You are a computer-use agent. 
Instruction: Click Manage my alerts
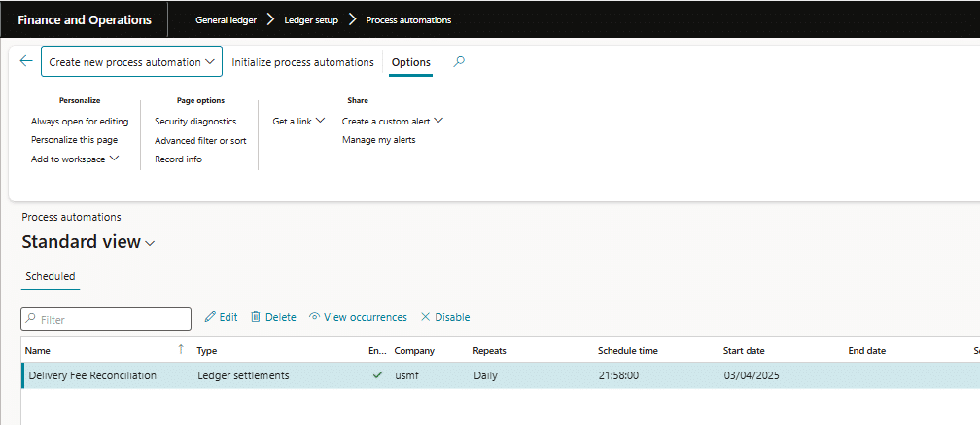(x=379, y=140)
